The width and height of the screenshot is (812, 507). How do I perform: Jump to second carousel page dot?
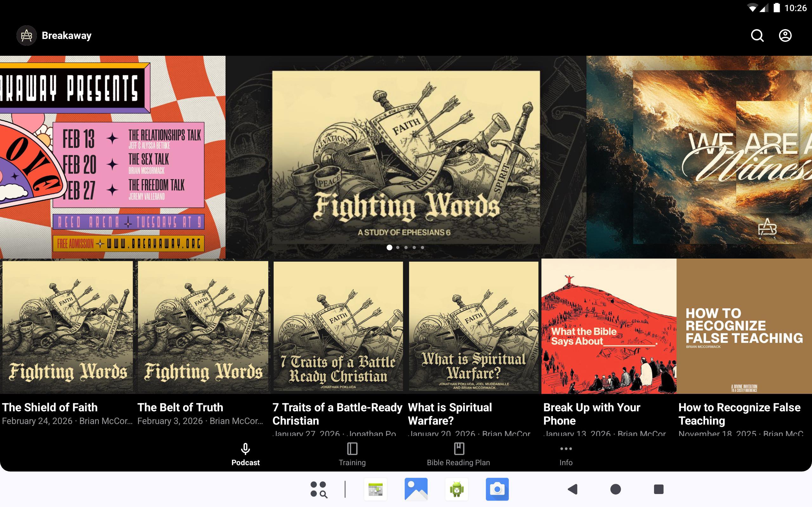click(398, 247)
